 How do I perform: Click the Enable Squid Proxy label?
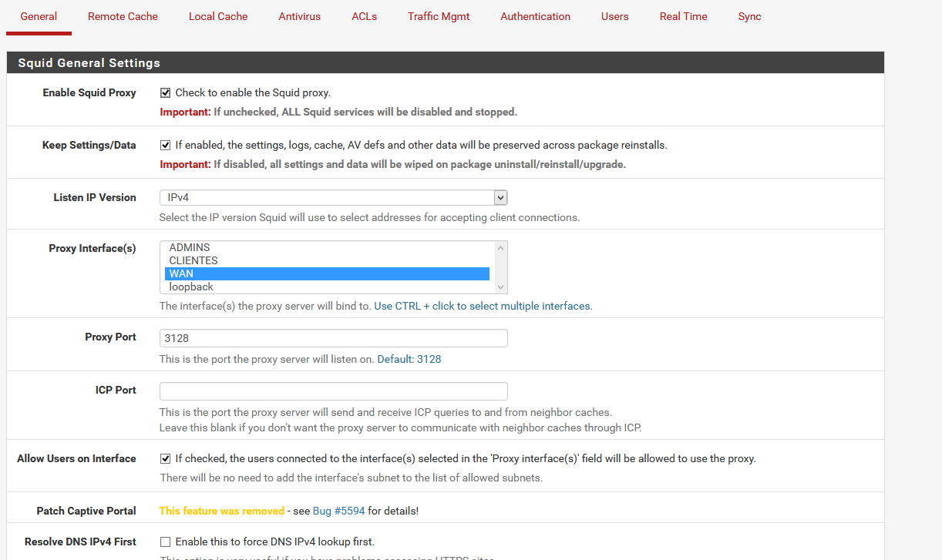(x=89, y=92)
